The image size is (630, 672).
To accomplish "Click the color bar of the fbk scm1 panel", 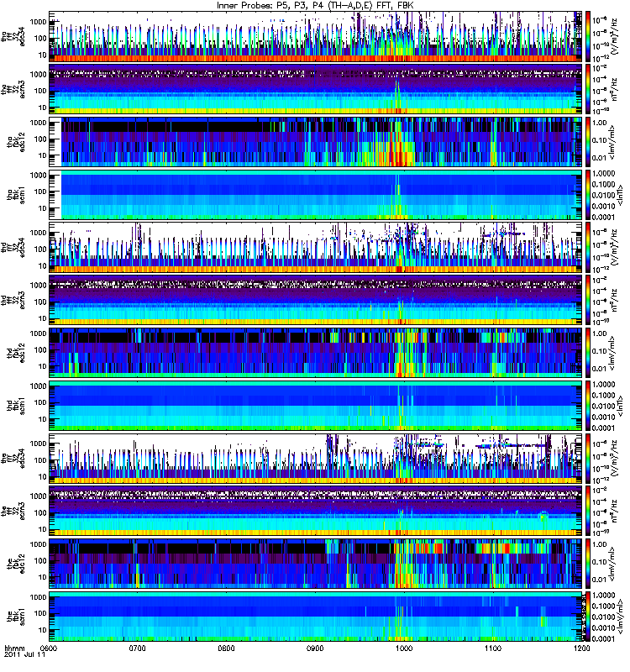I will (587, 617).
